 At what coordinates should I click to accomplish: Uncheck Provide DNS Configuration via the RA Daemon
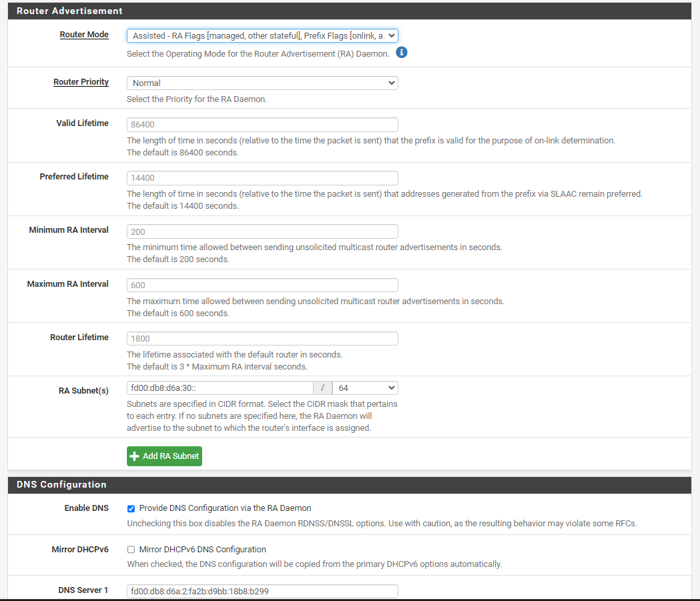131,509
